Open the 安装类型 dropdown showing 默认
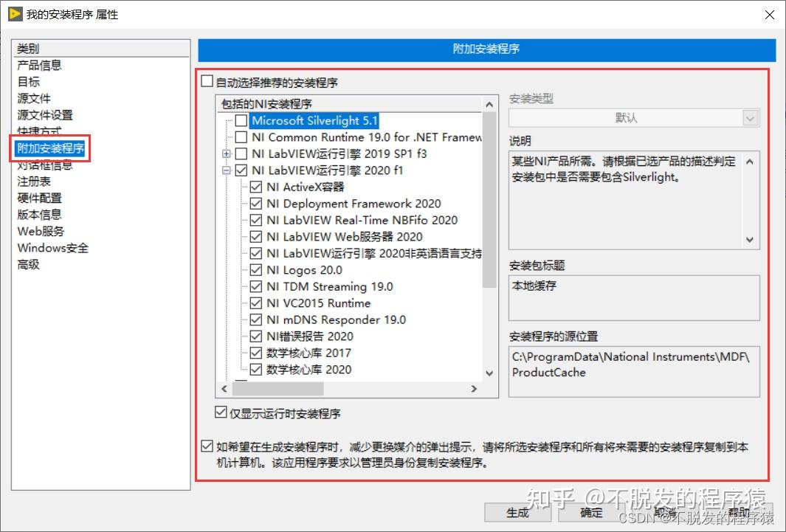The width and height of the screenshot is (786, 532). 750,117
